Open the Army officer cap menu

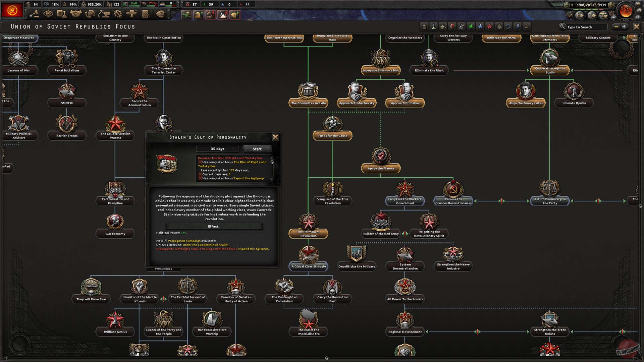tap(160, 14)
